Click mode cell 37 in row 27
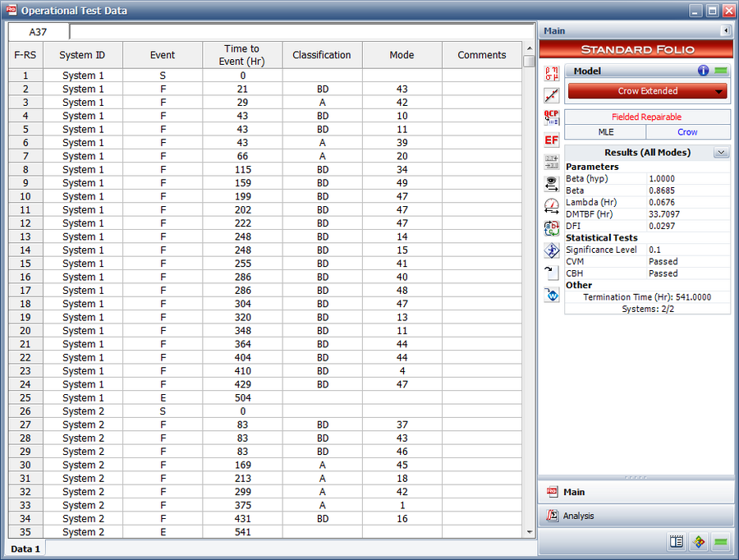This screenshot has height=560, width=739. point(402,425)
